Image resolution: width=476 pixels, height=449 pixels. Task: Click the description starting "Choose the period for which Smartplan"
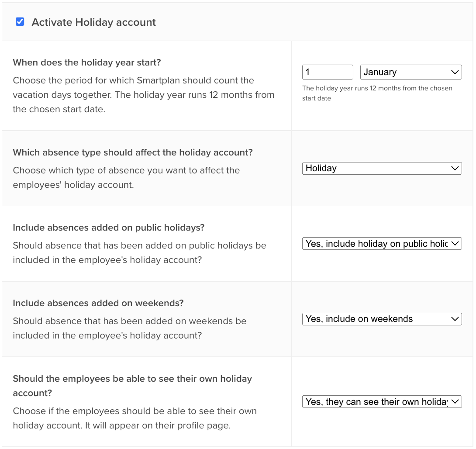[143, 95]
